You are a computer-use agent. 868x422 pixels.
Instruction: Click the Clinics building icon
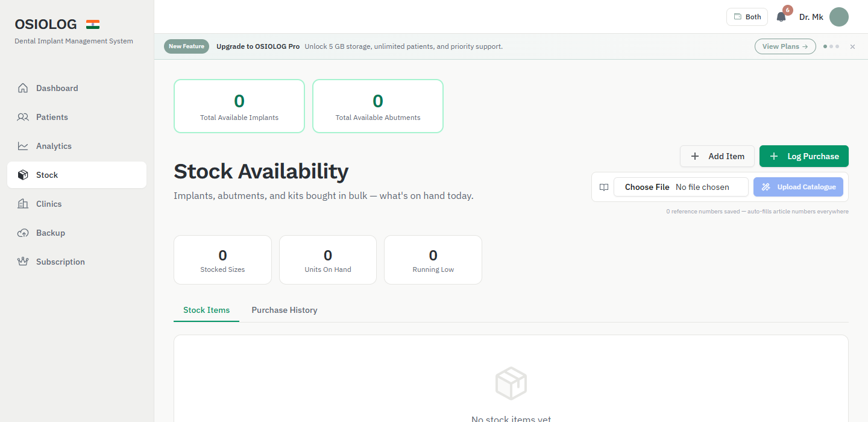point(23,204)
